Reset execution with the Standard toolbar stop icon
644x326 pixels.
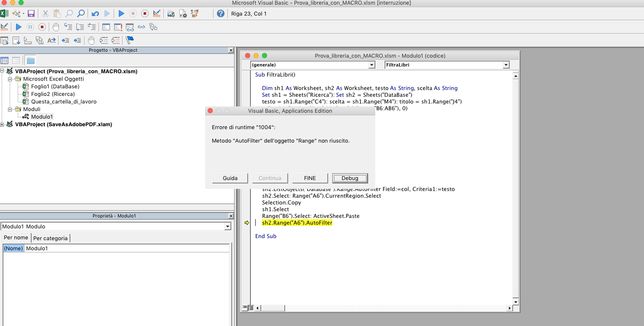[144, 13]
